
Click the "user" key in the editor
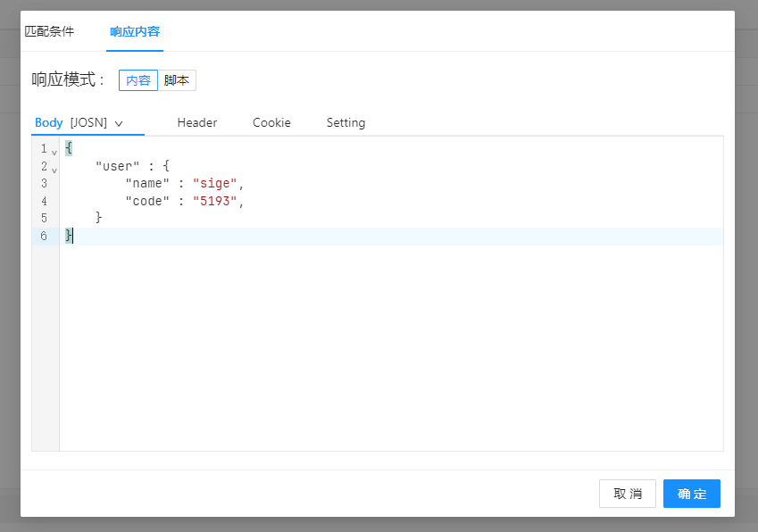[118, 167]
